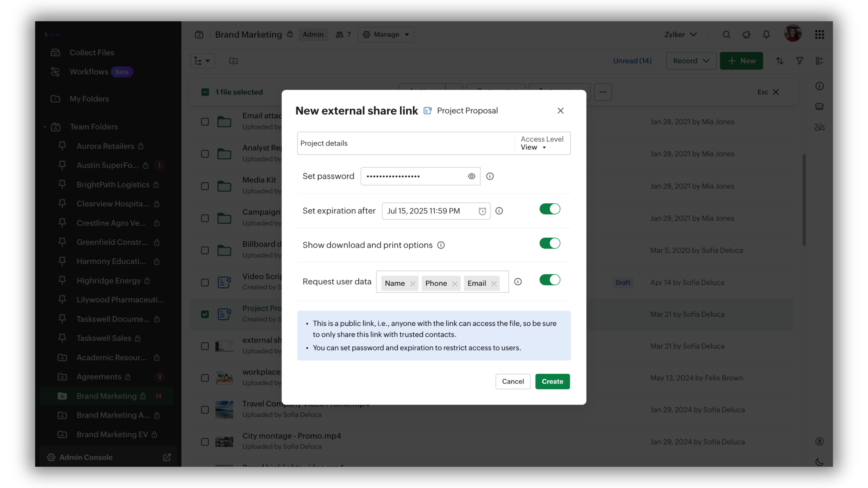Screen dimensions: 868x488
Task: Open the Zia AI assistant panel
Action: (819, 127)
